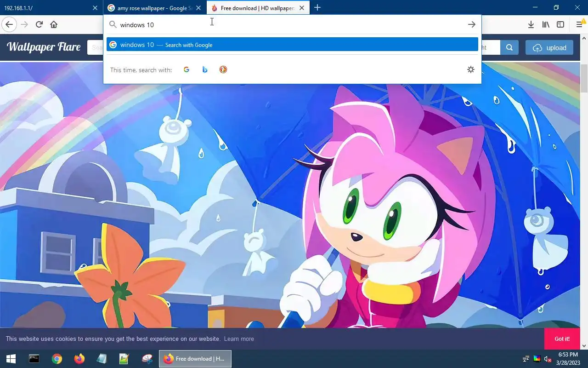Launch the pinned Firefox taskbar icon
Viewport: 588px width, 368px height.
pos(79,359)
